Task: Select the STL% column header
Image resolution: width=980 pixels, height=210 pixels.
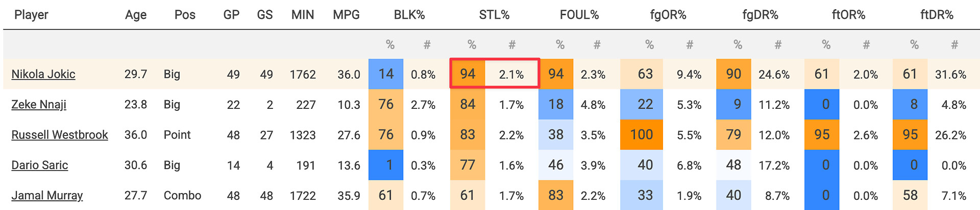Action: (494, 15)
